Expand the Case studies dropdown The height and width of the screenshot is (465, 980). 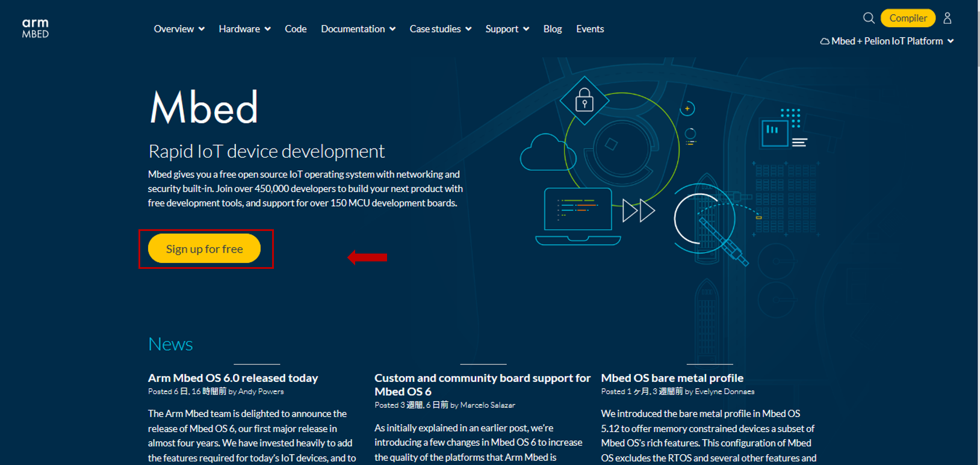(440, 29)
